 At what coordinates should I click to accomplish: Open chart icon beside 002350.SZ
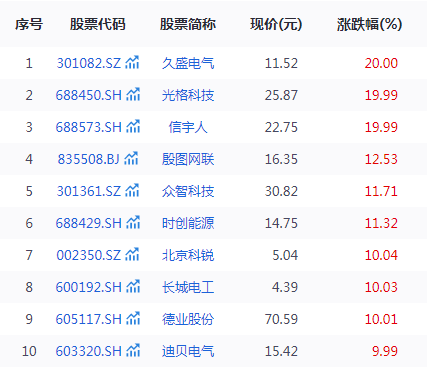132,254
